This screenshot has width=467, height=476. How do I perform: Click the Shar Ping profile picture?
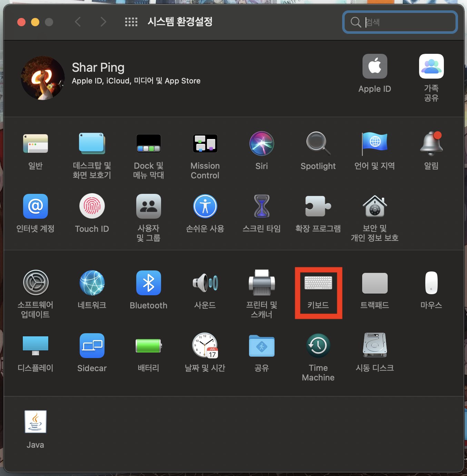coord(43,78)
